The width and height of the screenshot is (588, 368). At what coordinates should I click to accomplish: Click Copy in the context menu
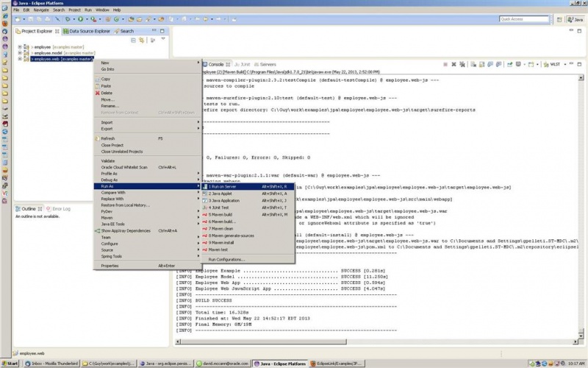click(148, 79)
